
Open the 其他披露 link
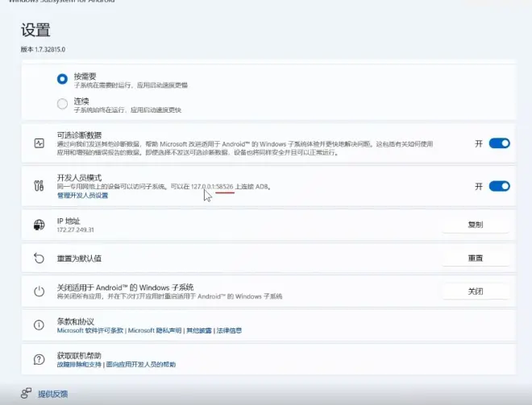(199, 330)
